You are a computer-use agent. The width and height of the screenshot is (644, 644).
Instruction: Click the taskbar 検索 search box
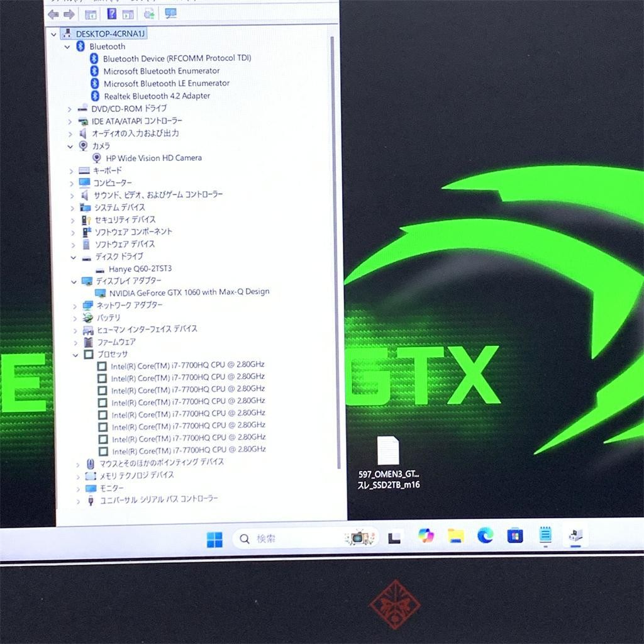[305, 538]
